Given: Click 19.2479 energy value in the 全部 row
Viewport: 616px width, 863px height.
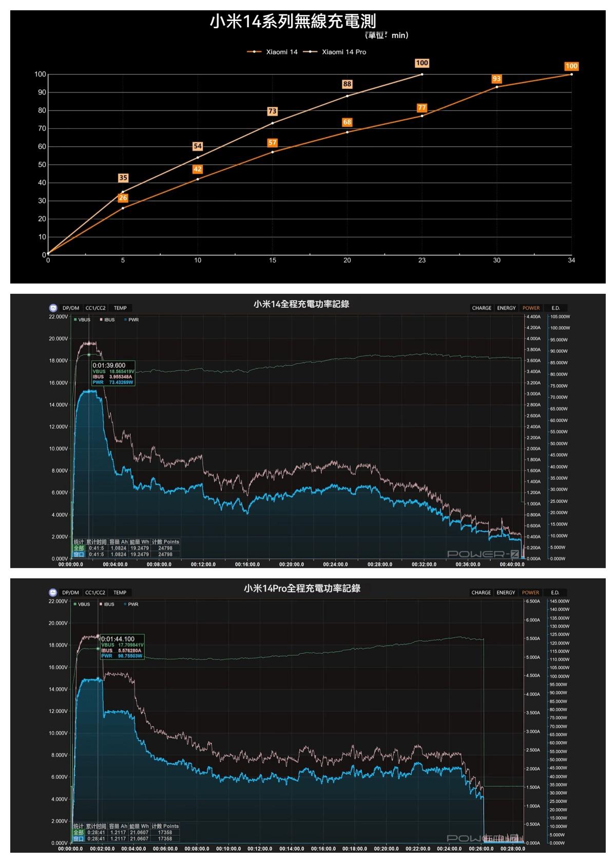Looking at the screenshot, I should click(x=140, y=549).
